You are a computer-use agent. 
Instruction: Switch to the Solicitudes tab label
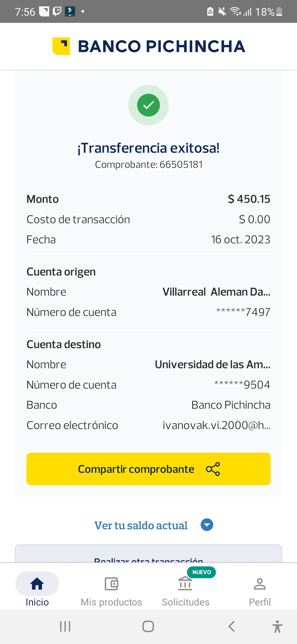point(186,602)
